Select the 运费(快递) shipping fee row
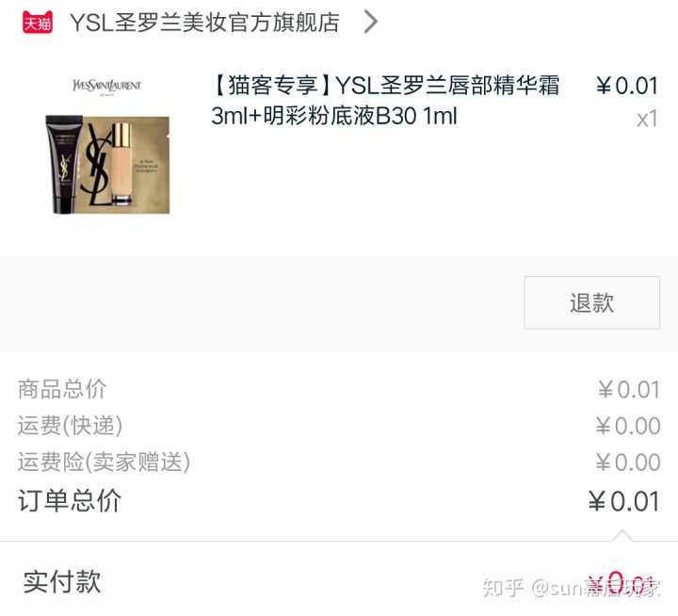 (x=339, y=426)
